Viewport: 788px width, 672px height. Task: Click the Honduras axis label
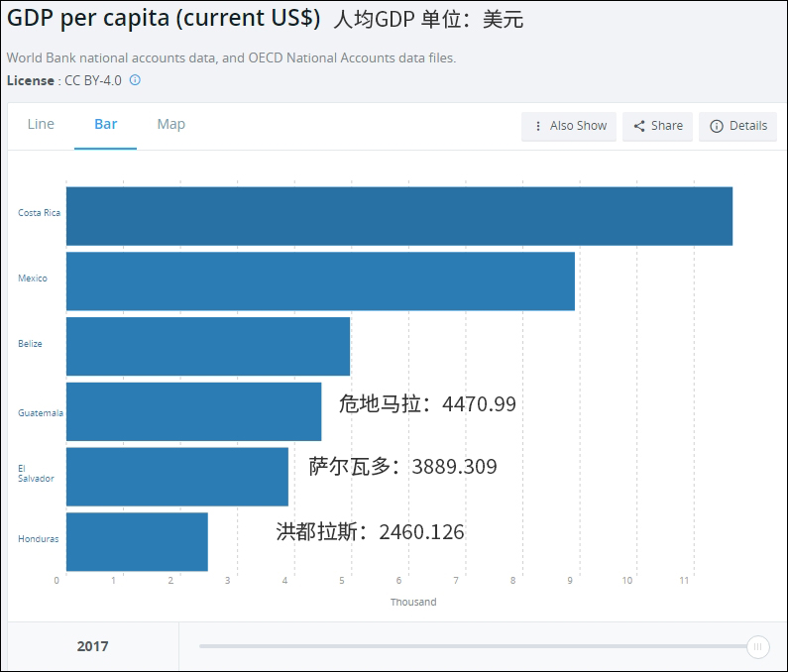(39, 539)
